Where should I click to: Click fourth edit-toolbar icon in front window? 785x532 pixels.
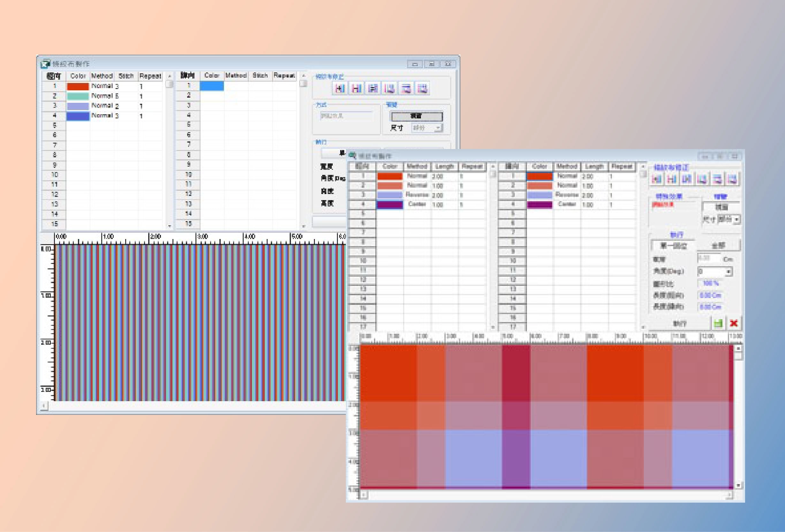click(x=702, y=179)
